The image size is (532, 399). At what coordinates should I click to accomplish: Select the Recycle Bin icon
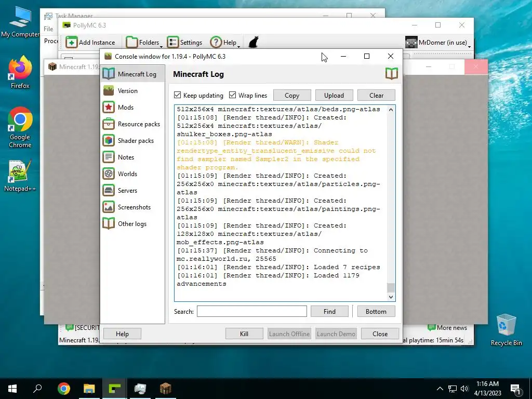pyautogui.click(x=506, y=330)
